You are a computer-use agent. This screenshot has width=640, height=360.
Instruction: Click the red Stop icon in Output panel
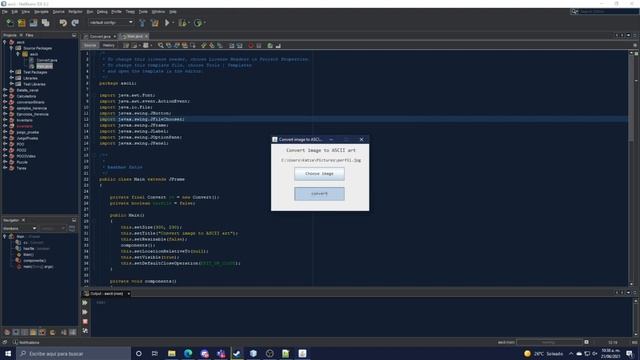tap(85, 322)
